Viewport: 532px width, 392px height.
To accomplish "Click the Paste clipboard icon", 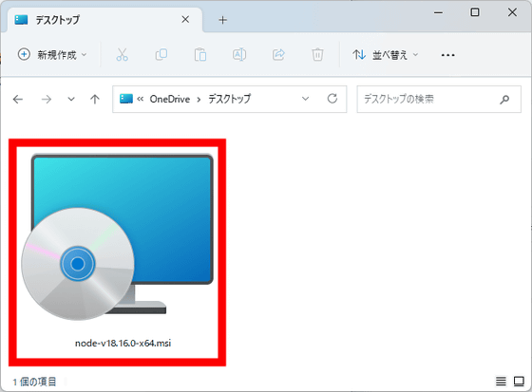I will coord(200,55).
